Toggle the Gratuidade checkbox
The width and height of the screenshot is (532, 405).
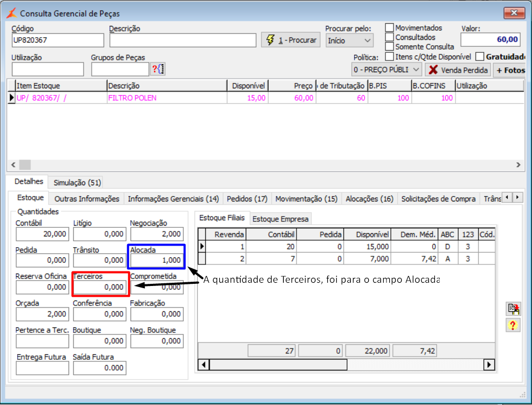coord(479,56)
